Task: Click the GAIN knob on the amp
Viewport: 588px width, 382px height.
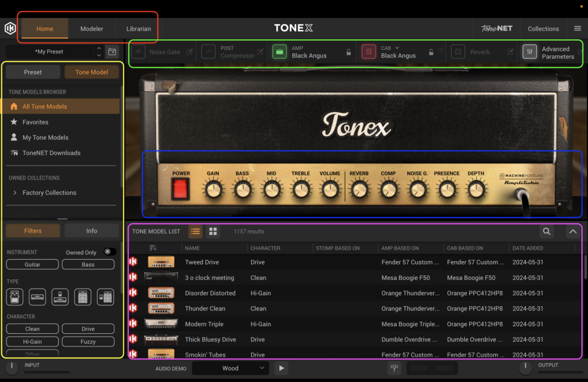Action: pyautogui.click(x=213, y=189)
